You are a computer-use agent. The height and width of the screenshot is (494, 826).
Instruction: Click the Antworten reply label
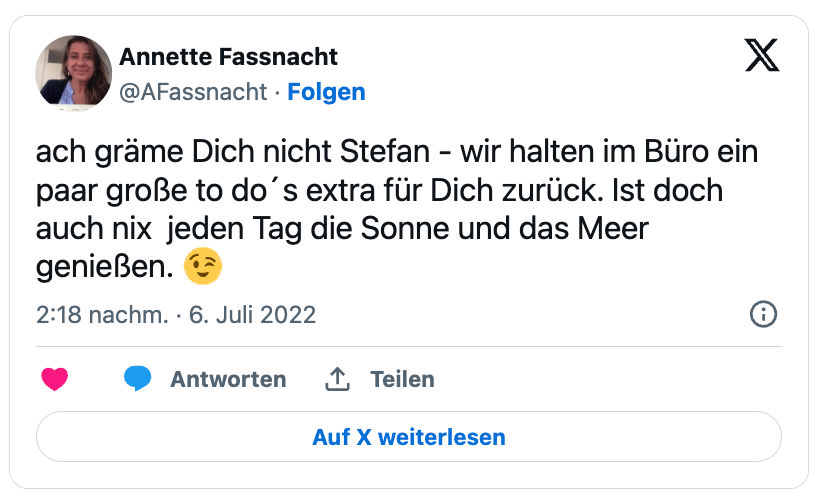228,379
